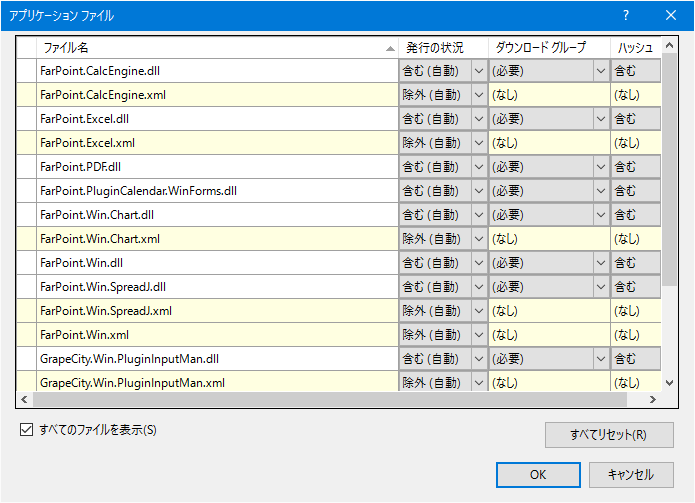Open publish status dropdown for FarPoint.Win.dll
Image resolution: width=695 pixels, height=503 pixels.
point(479,263)
